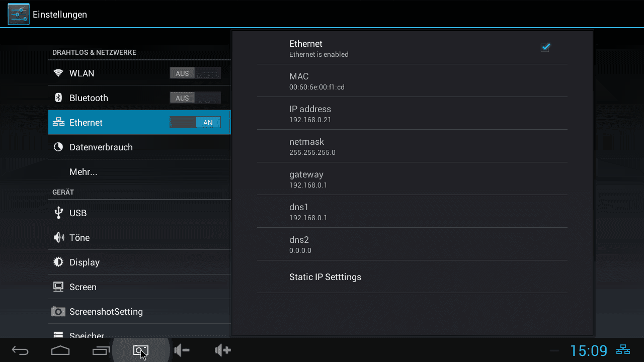Viewport: 644px width, 362px height.
Task: Open the ScreenshotSetting entry
Action: click(x=139, y=312)
